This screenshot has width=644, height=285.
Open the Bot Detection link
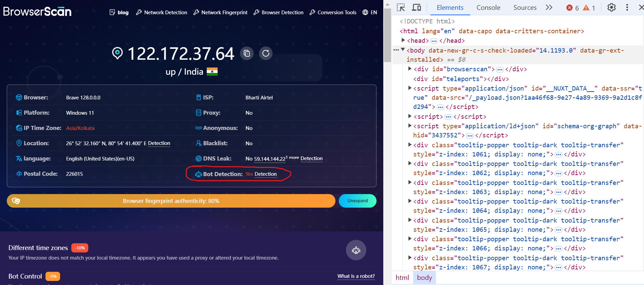[265, 174]
